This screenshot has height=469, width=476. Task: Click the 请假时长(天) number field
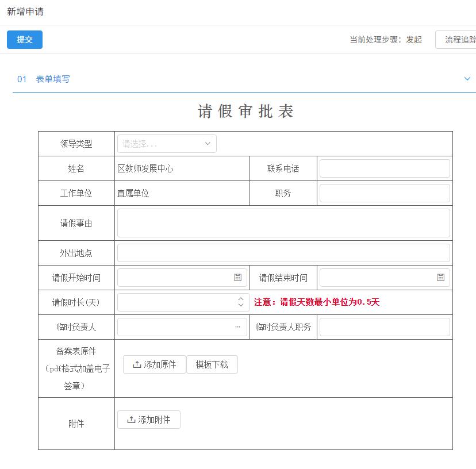point(183,302)
